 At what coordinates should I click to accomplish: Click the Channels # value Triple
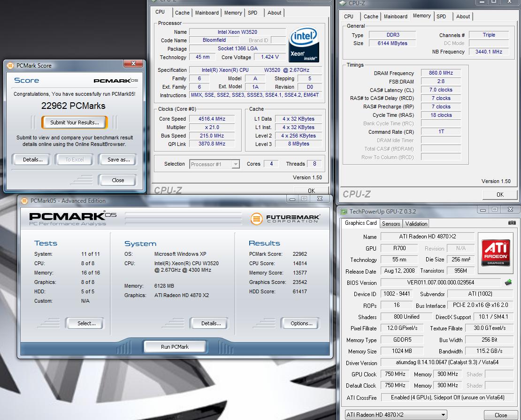tap(489, 35)
